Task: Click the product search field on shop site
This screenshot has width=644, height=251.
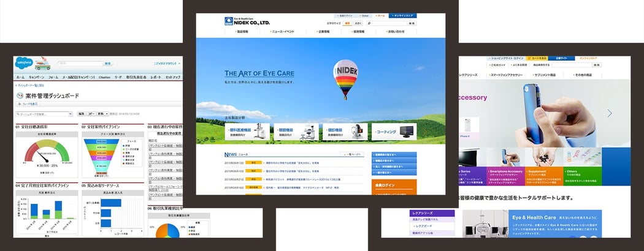Action: coord(572,65)
